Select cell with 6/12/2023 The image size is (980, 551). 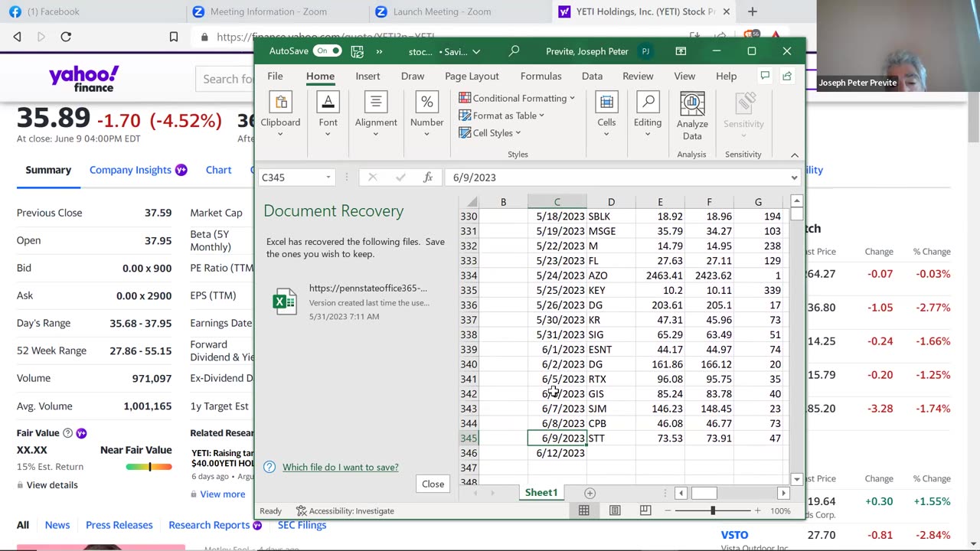pyautogui.click(x=557, y=453)
